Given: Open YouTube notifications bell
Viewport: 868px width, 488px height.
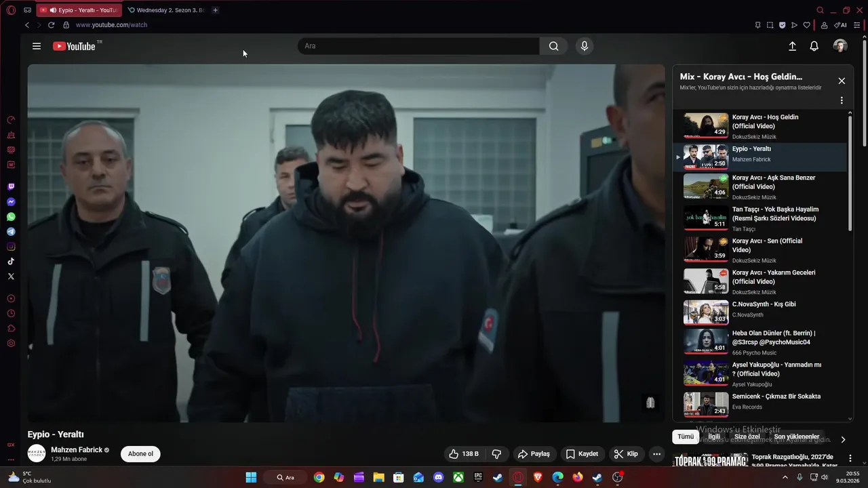Looking at the screenshot, I should 814,46.
